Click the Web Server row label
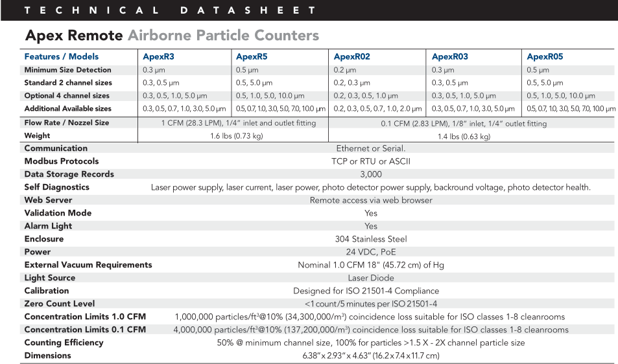Image resolution: width=618 pixels, height=364 pixels. pyautogui.click(x=48, y=200)
